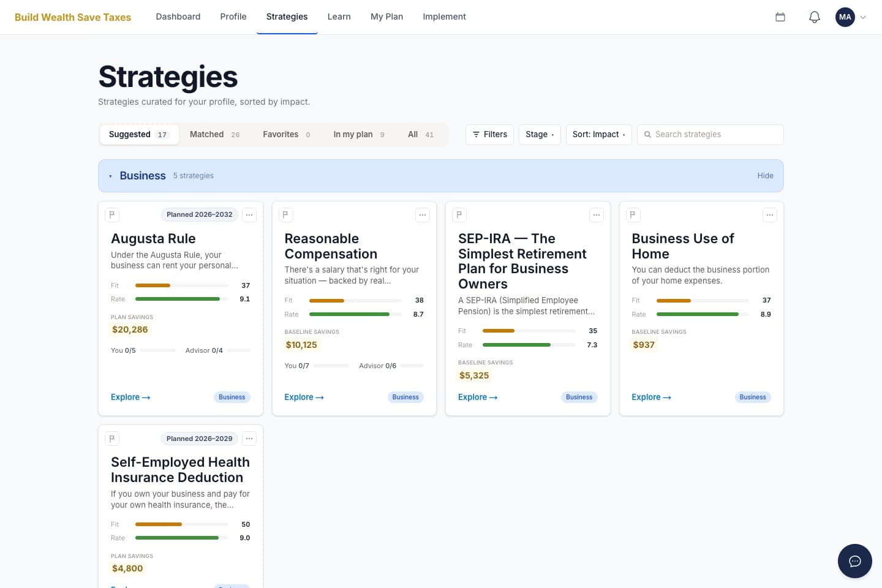
Task: Click Business tag on Reasonable Compensation card
Action: click(x=405, y=398)
